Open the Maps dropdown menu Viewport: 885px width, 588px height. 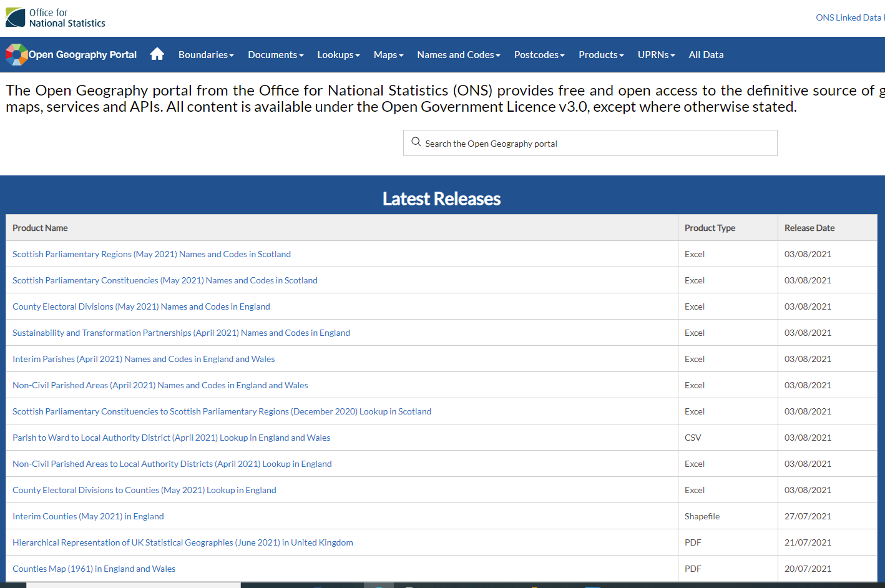[389, 55]
